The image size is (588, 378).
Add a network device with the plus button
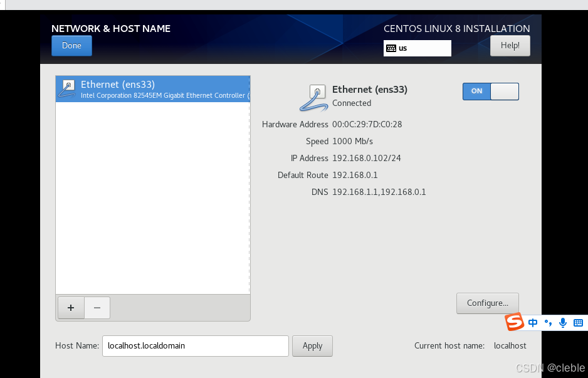(71, 308)
